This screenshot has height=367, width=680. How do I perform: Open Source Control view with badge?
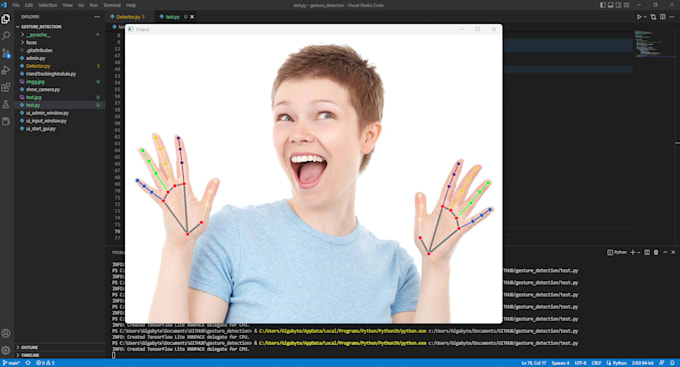[x=6, y=53]
